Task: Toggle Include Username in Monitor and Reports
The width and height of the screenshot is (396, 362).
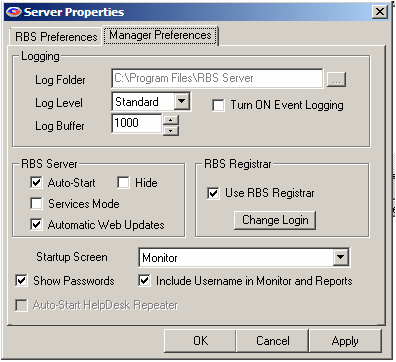Action: [144, 281]
